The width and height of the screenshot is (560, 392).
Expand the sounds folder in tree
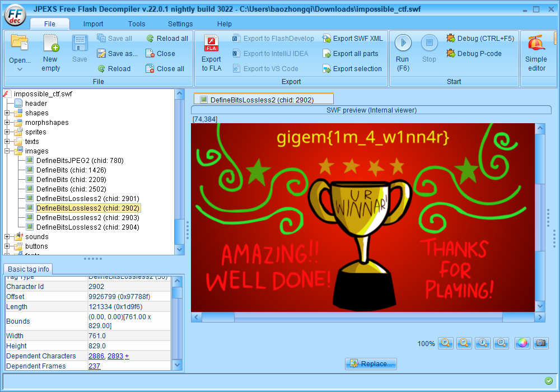7,237
